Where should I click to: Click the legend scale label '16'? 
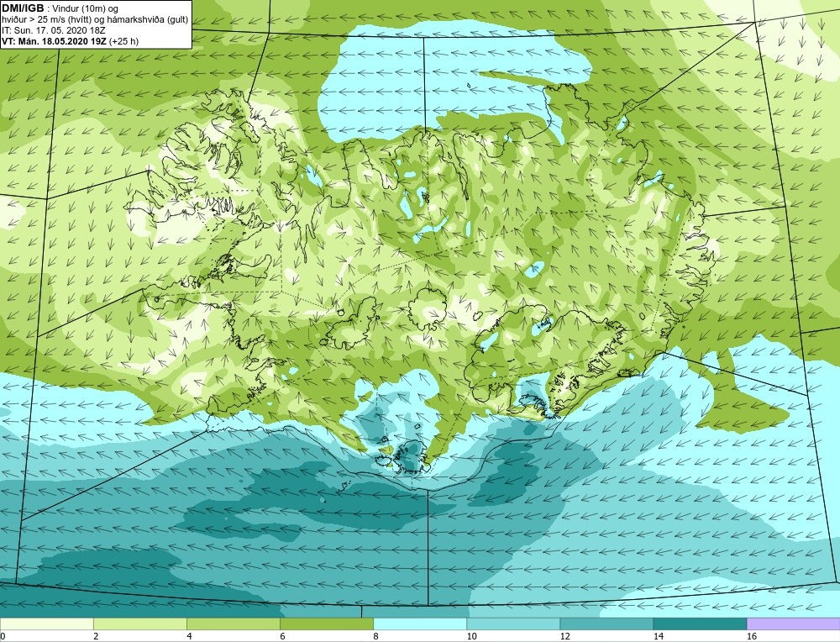pyautogui.click(x=752, y=636)
